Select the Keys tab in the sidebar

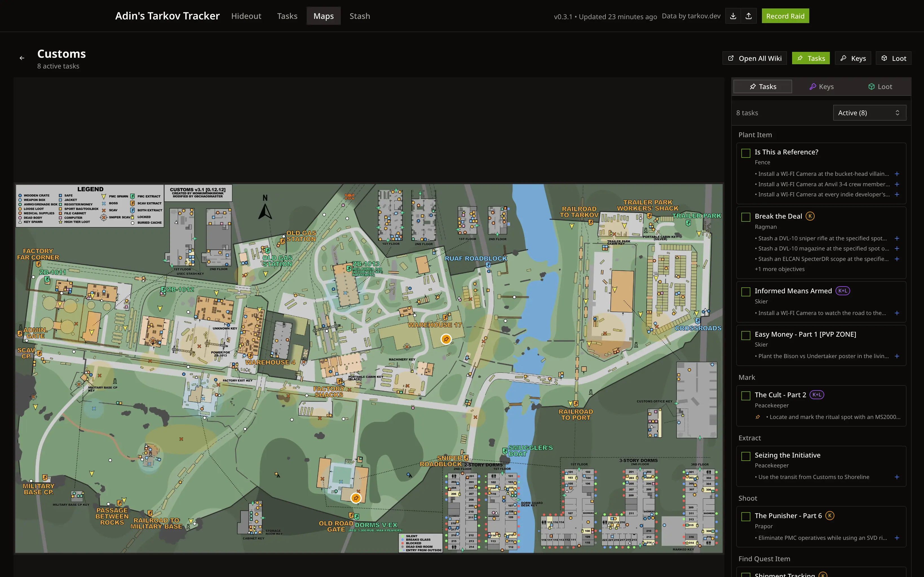(821, 86)
